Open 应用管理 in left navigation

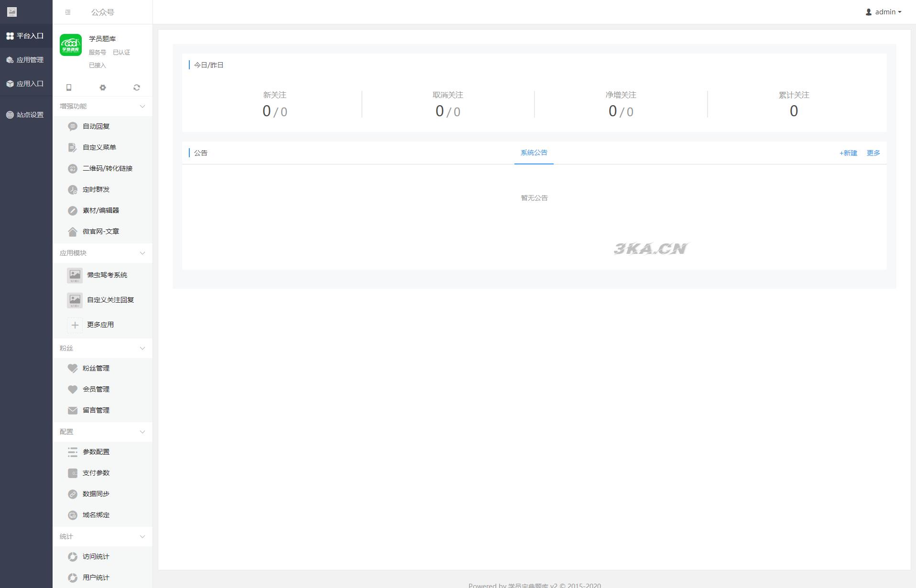click(x=26, y=60)
